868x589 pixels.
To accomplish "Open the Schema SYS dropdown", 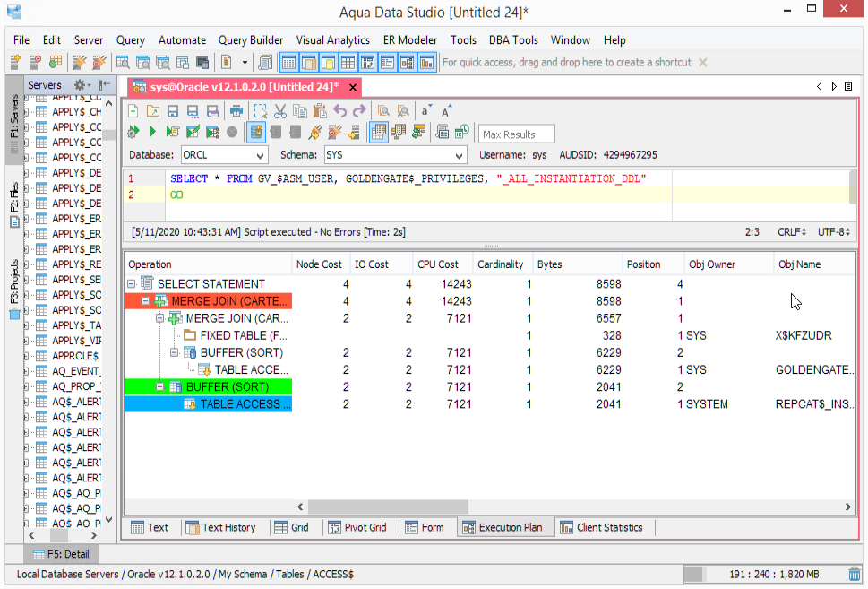I will coord(460,155).
